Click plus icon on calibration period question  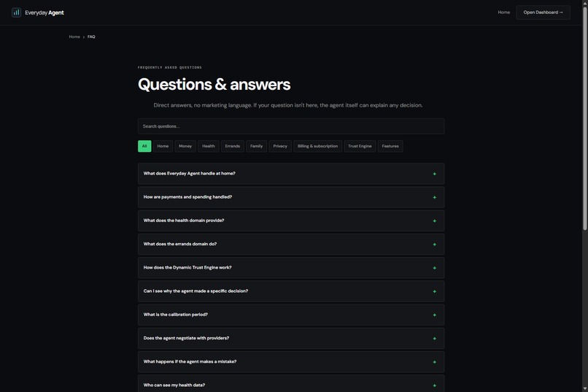pyautogui.click(x=435, y=315)
